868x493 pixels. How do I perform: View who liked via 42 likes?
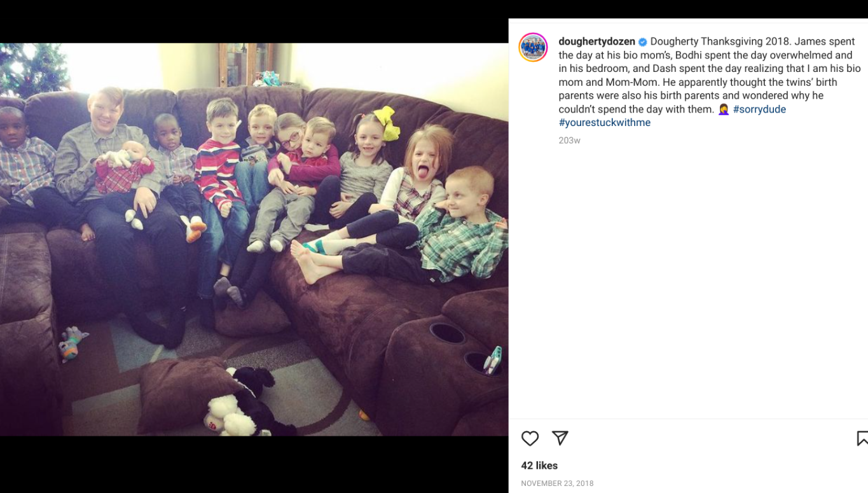click(x=539, y=466)
